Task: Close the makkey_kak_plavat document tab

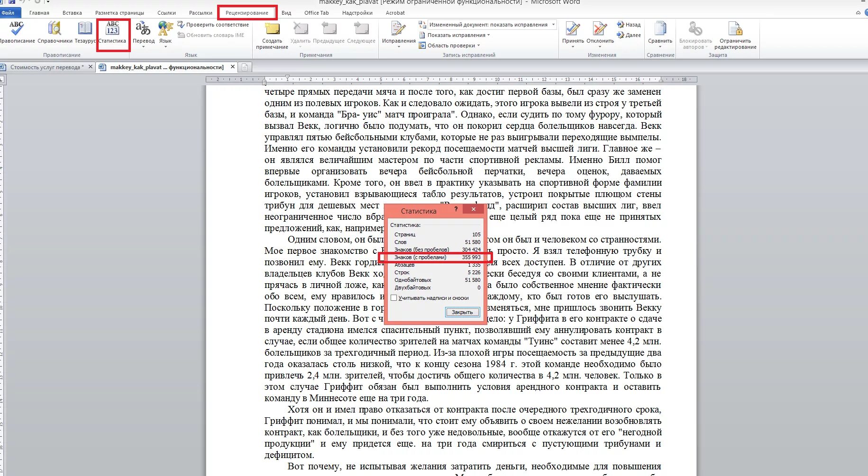Action: coord(233,67)
